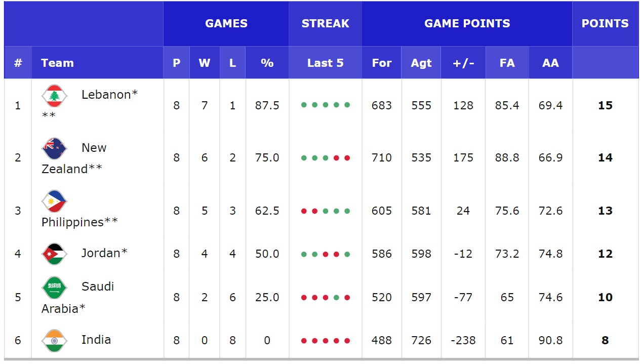The image size is (641, 364).
Task: Open the Lebanon team name link
Action: tap(109, 95)
